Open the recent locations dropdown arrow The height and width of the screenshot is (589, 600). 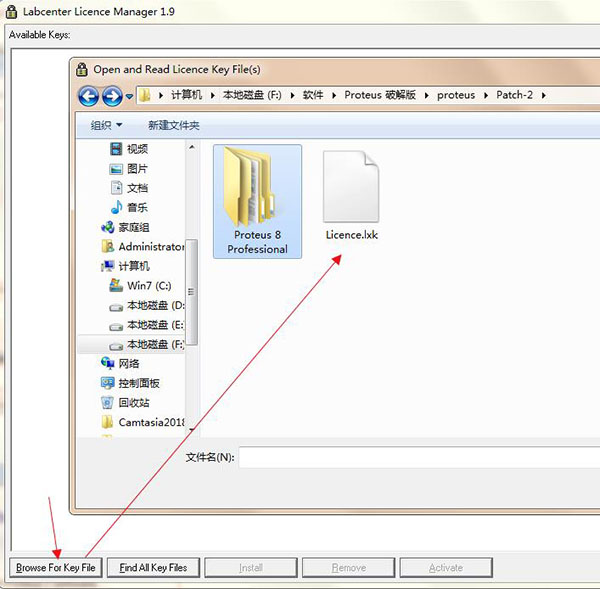pos(129,96)
